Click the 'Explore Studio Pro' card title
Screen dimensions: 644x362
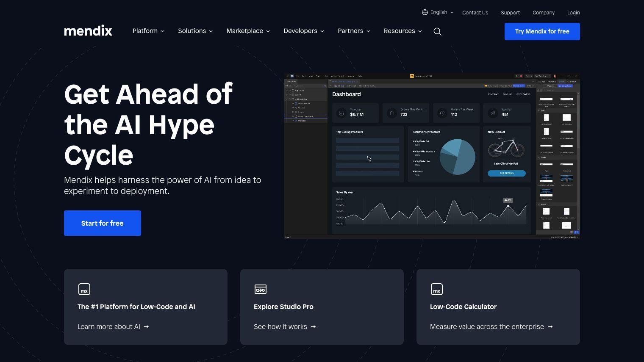click(283, 307)
